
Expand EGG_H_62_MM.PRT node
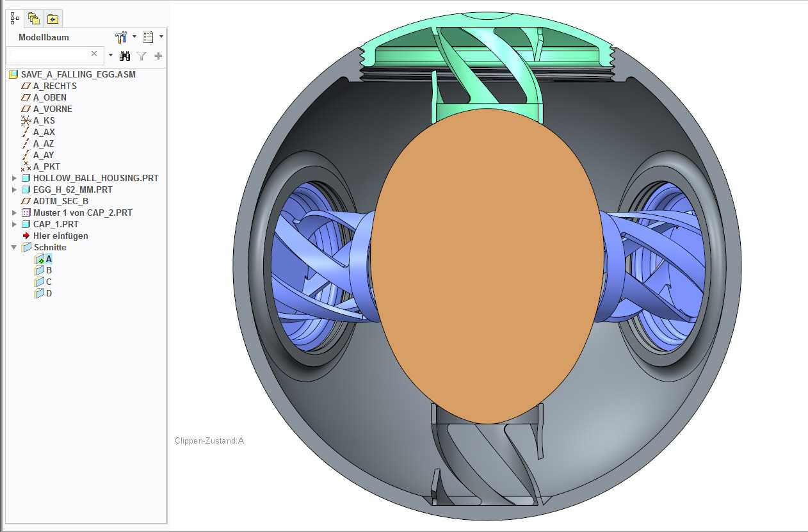click(x=14, y=189)
